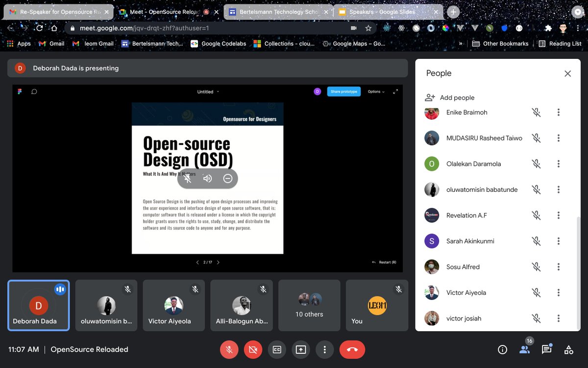The height and width of the screenshot is (368, 588).
Task: Open meeting details info icon
Action: 502,350
